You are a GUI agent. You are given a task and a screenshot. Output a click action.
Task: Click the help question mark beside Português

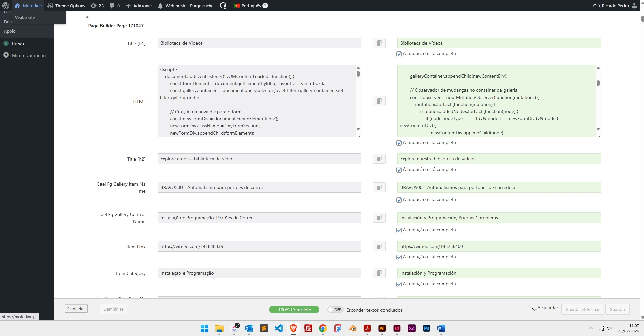point(265,6)
